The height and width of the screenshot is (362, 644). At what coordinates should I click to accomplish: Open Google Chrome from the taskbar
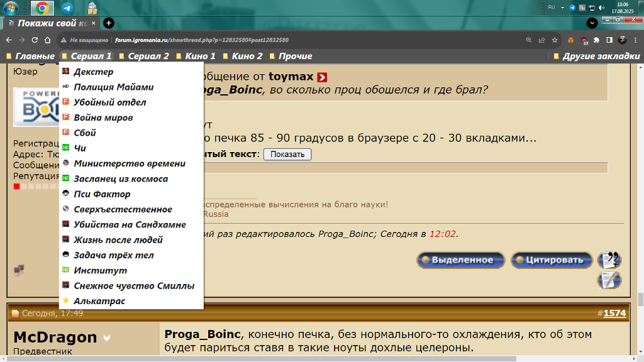coord(42,8)
